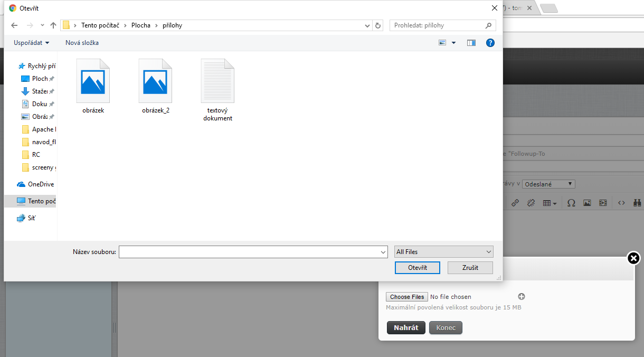644x357 pixels.
Task: Click the insert link icon
Action: pos(515,203)
